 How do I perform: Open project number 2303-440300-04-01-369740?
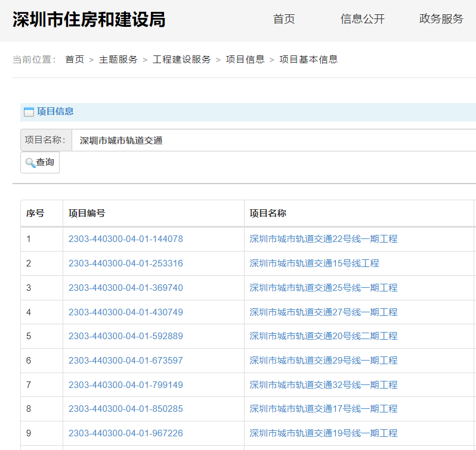[x=126, y=288]
